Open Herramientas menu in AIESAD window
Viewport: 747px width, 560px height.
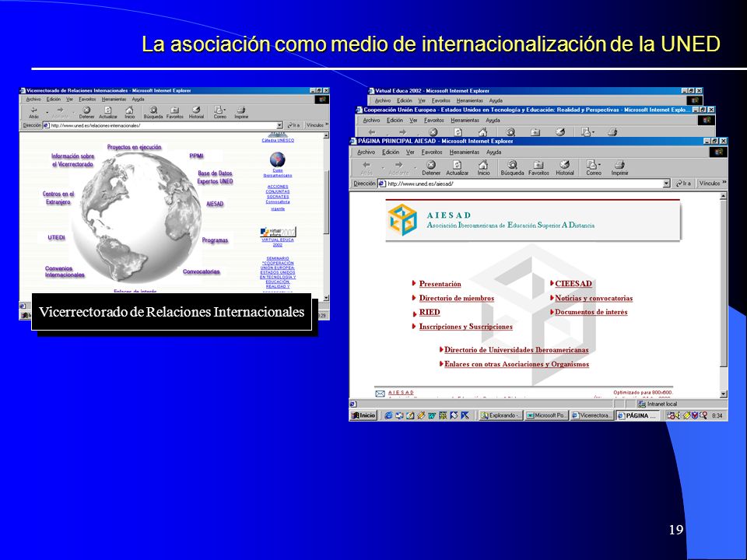tap(464, 152)
